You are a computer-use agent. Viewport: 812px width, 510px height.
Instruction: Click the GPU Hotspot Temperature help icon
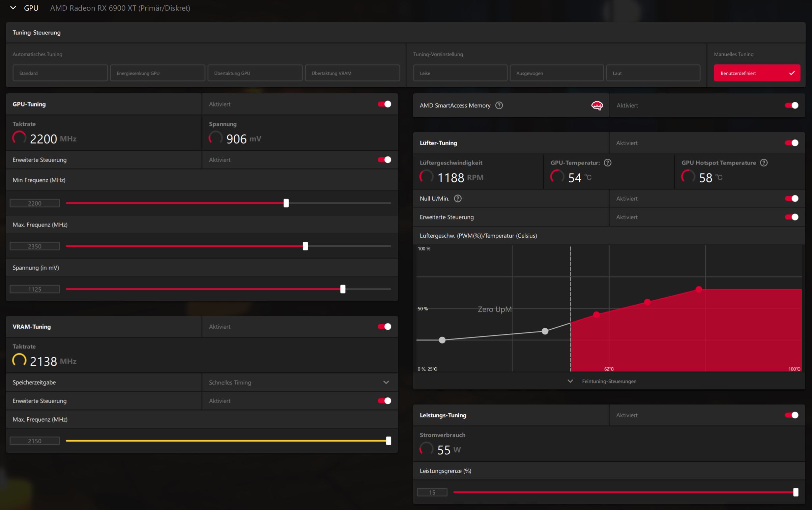click(764, 163)
